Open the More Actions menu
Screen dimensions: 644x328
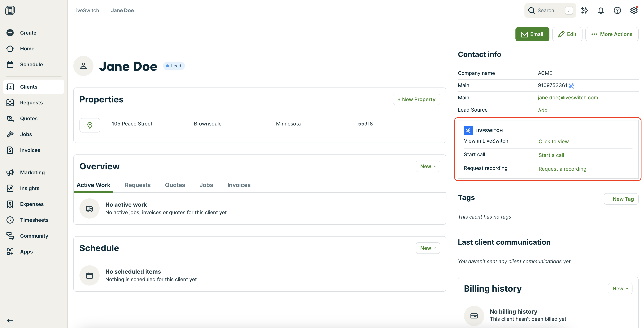tap(612, 34)
